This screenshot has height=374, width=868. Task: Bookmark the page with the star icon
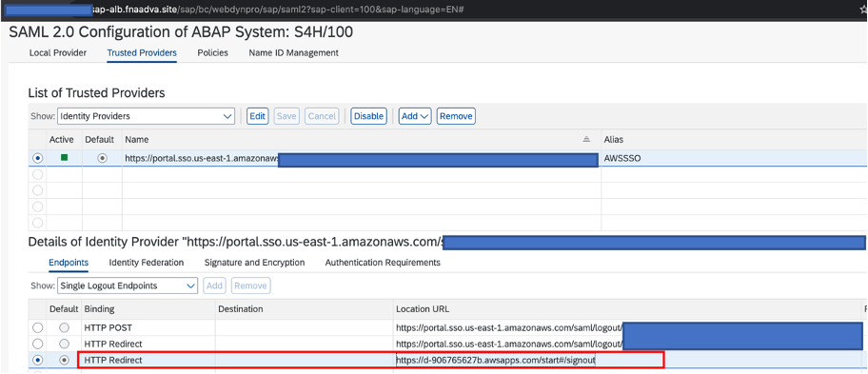tap(864, 9)
